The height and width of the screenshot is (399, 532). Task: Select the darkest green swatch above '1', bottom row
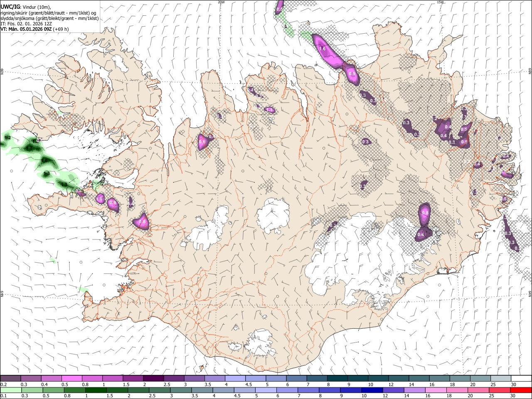pyautogui.click(x=96, y=390)
